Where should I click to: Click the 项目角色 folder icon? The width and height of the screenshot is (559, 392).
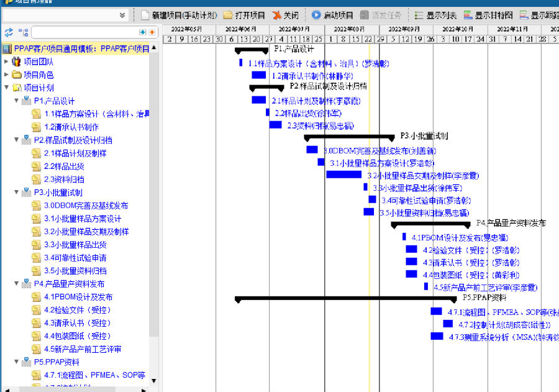point(16,75)
